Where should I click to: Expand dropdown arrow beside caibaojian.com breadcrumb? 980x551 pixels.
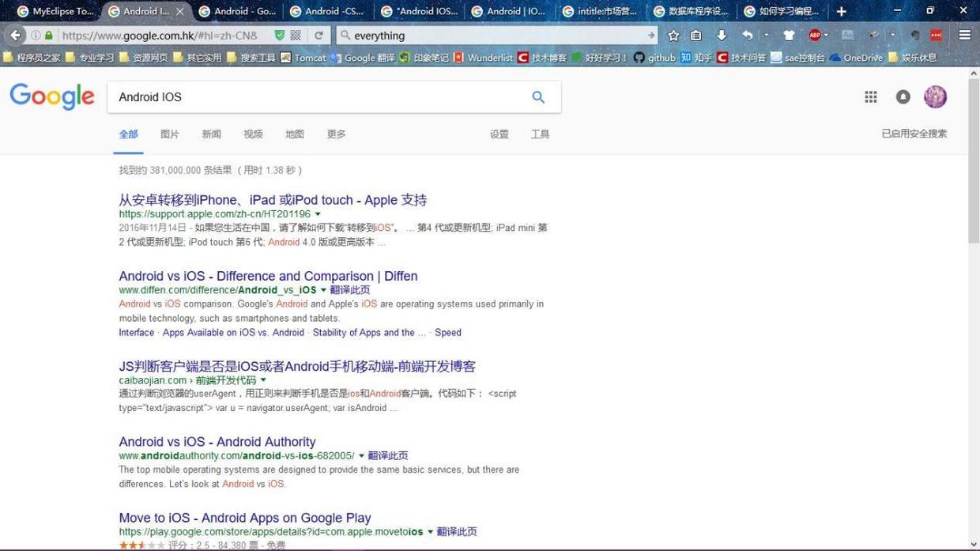[263, 380]
